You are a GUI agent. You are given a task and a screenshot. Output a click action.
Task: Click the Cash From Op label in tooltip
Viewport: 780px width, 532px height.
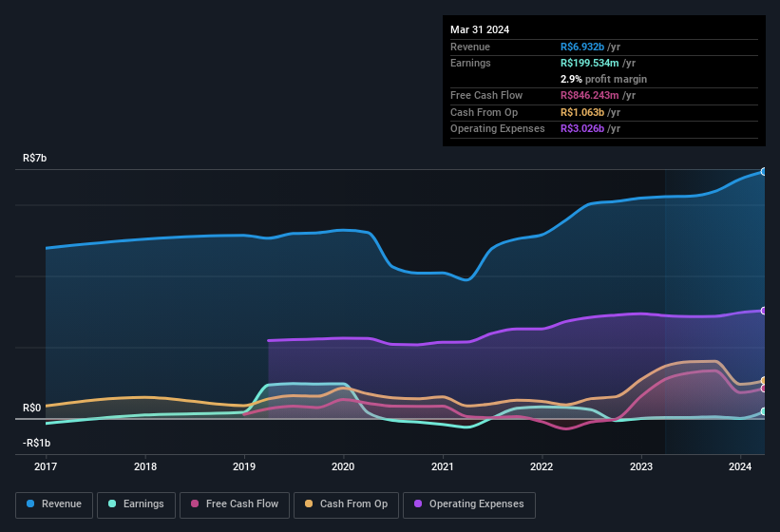pyautogui.click(x=484, y=112)
